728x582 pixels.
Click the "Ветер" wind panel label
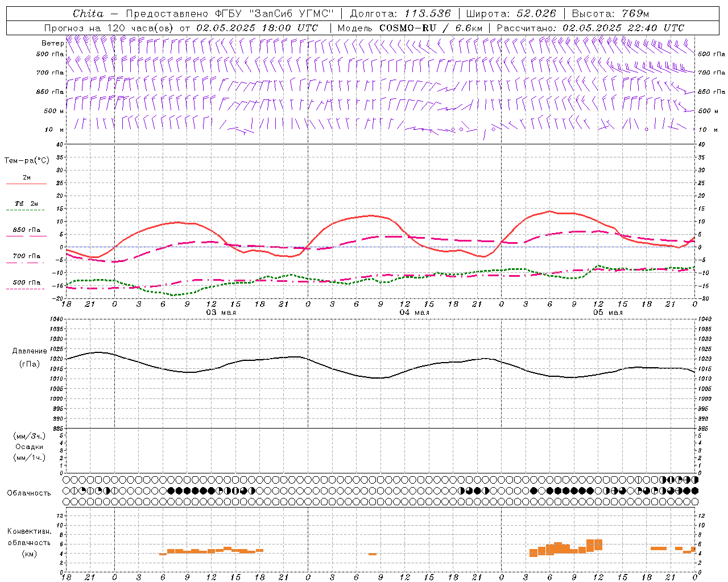52,43
